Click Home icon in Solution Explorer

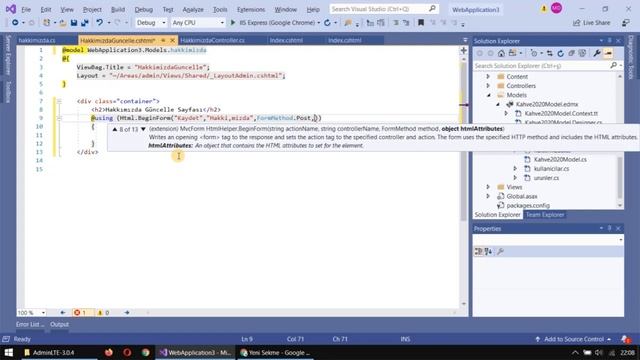(x=501, y=53)
